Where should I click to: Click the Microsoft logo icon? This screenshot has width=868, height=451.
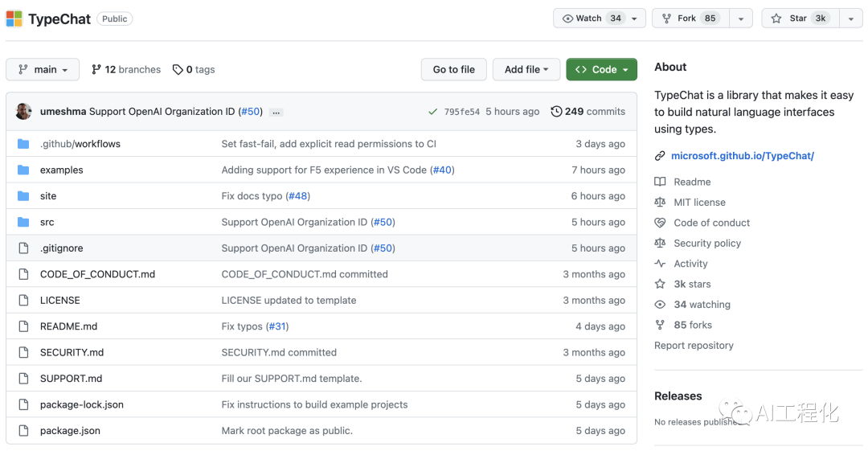tap(14, 18)
